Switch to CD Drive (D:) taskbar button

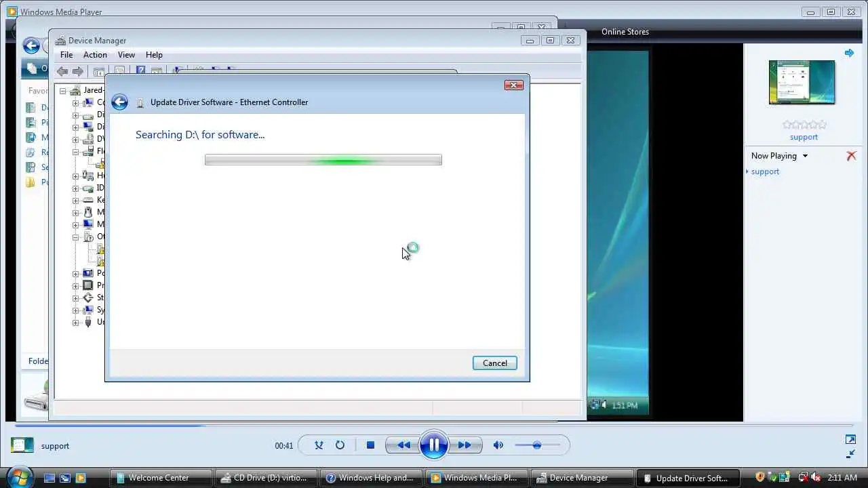(266, 478)
